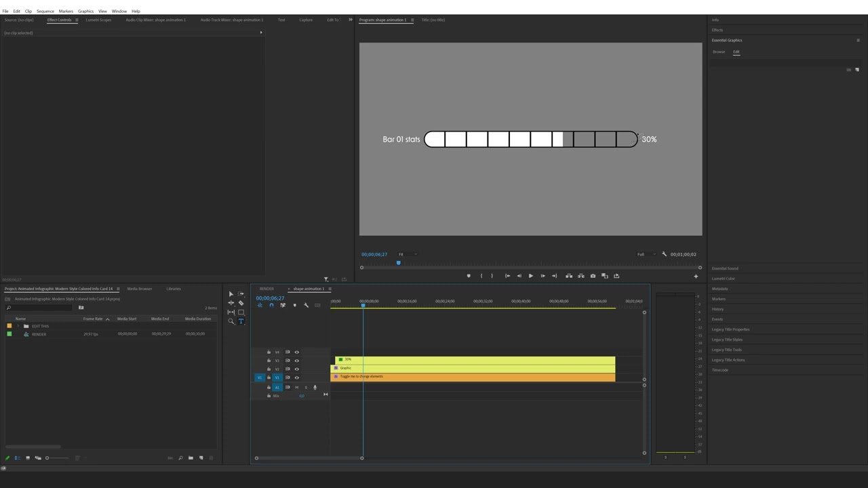Hide video track V3 with eye icon
The height and width of the screenshot is (488, 868).
point(296,361)
